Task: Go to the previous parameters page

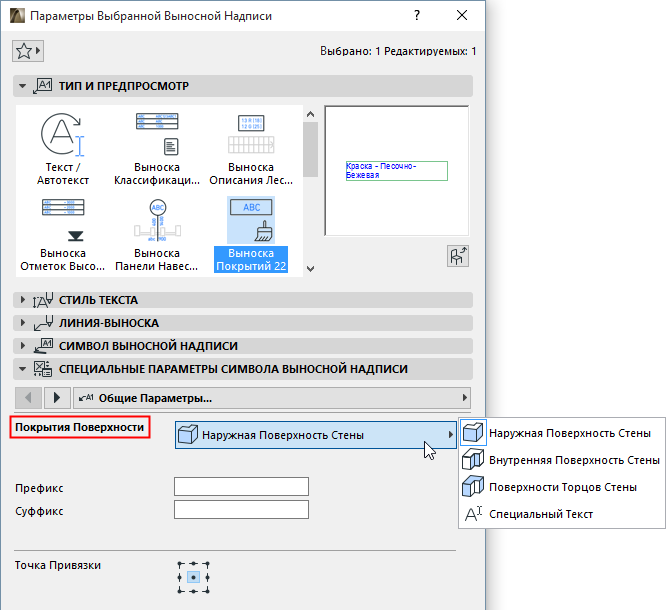Action: [28, 398]
